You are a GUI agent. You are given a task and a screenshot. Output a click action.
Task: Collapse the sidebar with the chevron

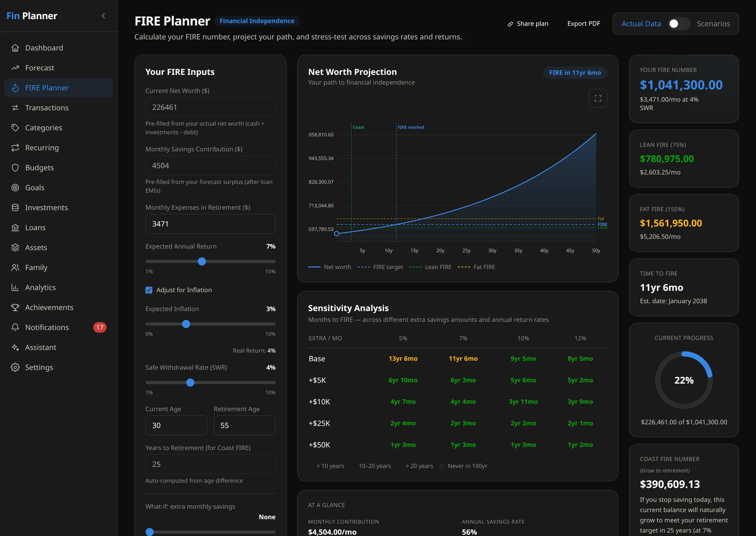(x=103, y=16)
